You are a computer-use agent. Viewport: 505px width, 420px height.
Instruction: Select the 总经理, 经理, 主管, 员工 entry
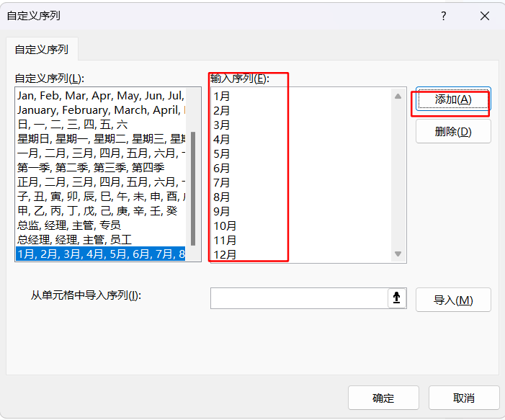pos(100,240)
